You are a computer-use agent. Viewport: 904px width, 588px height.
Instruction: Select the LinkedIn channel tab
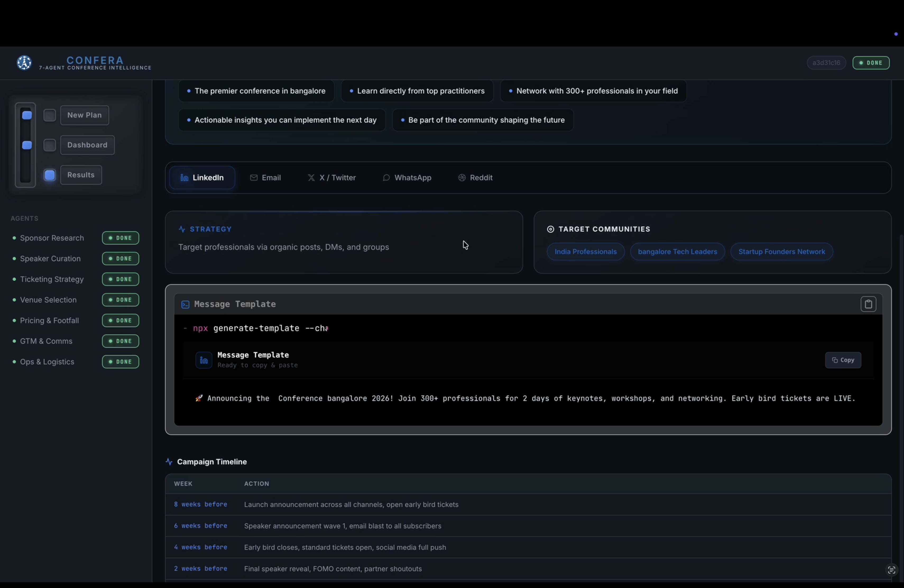tap(202, 178)
